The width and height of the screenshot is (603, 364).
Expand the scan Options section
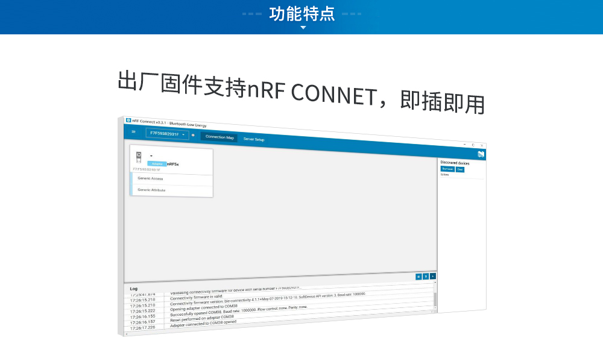click(x=444, y=175)
